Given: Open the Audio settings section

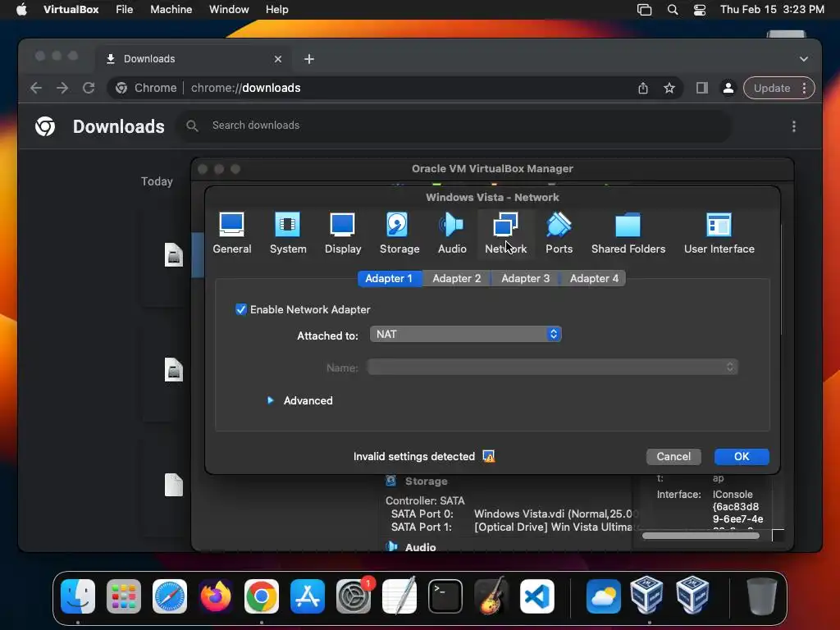Looking at the screenshot, I should coord(452,234).
